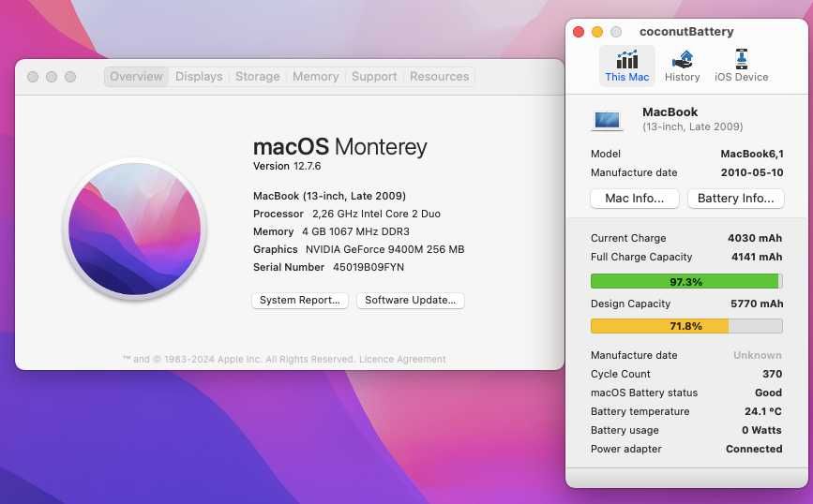Click the Version 12.7.6 text
813x504 pixels.
tap(287, 166)
